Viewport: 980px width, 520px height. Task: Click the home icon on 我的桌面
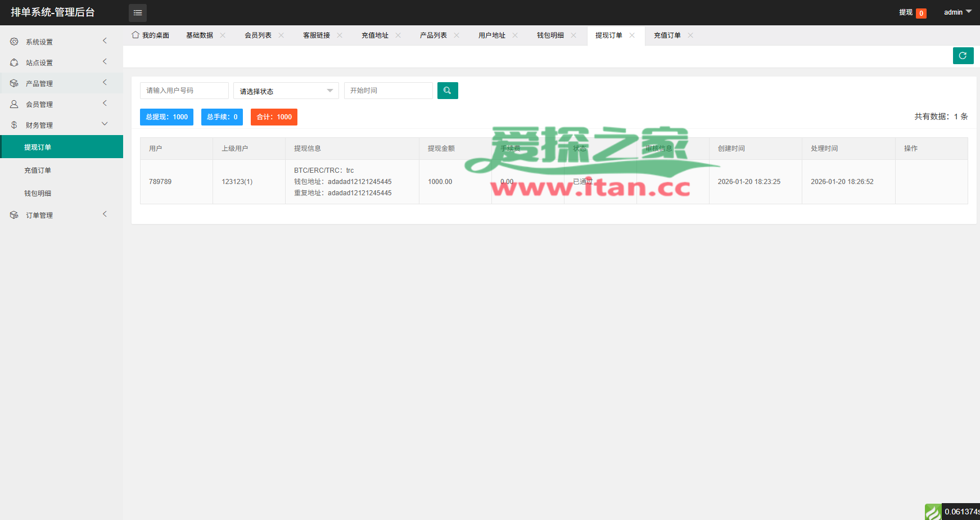136,35
